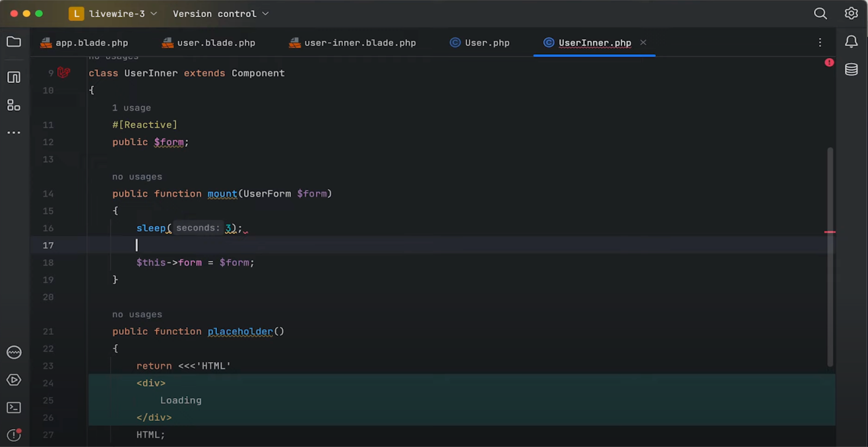The height and width of the screenshot is (447, 868).
Task: Click the "1 usage" hint above $form
Action: click(x=131, y=108)
